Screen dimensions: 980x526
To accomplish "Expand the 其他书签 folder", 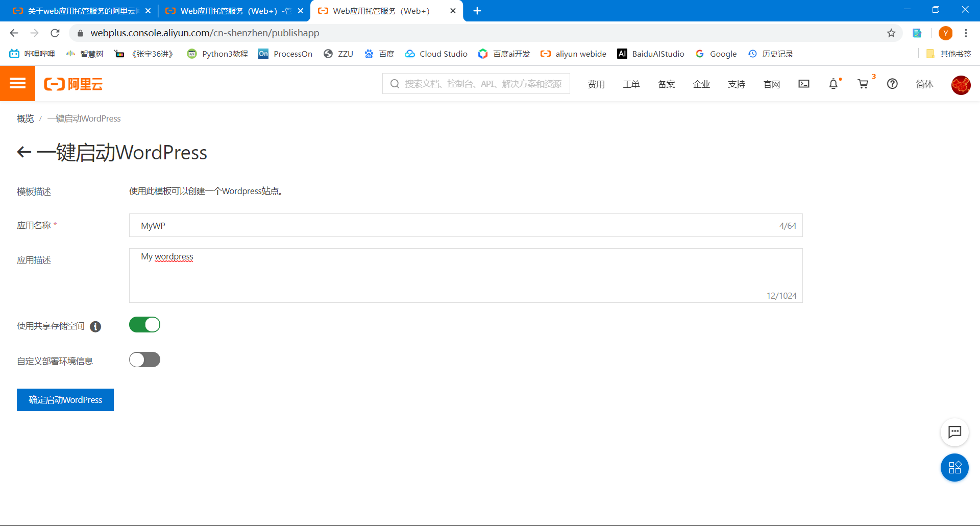I will pos(948,54).
